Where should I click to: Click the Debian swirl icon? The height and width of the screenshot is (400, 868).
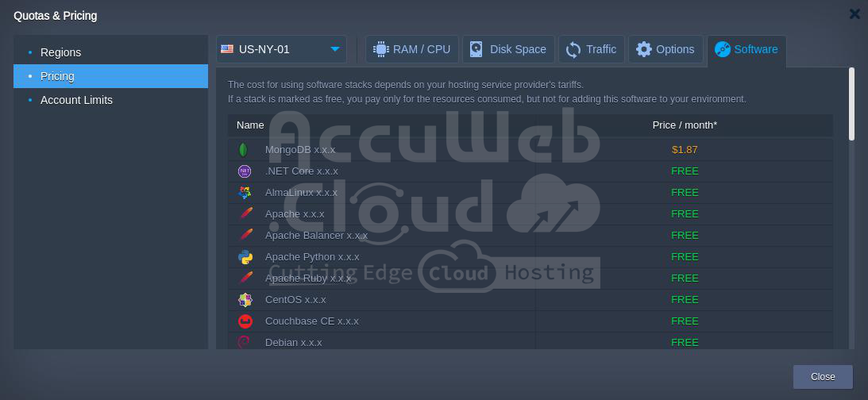pyautogui.click(x=245, y=342)
